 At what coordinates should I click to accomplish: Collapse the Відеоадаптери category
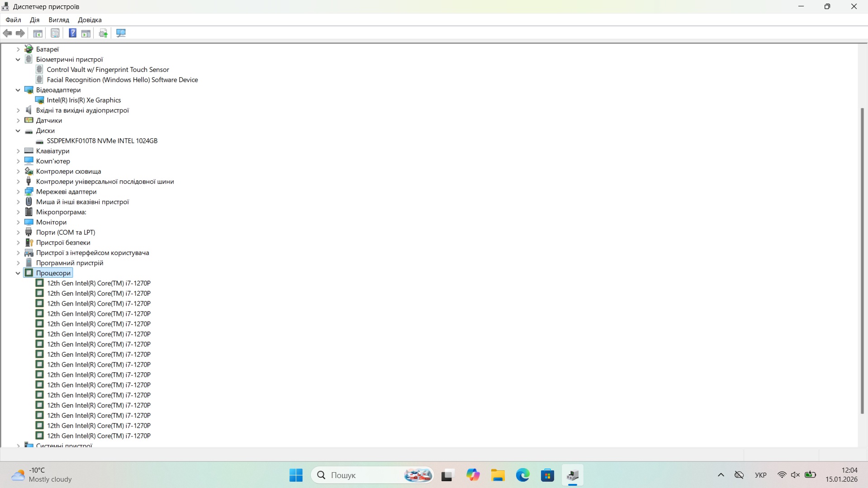pos(18,90)
